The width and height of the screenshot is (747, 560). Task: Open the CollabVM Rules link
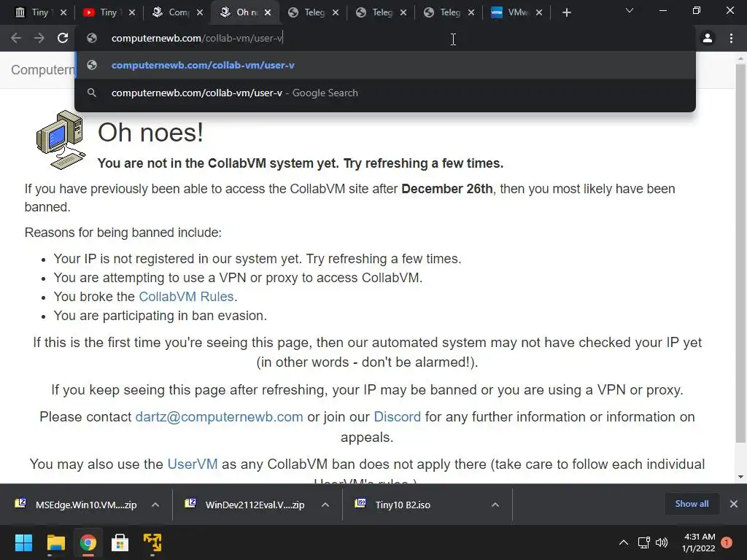(x=186, y=297)
